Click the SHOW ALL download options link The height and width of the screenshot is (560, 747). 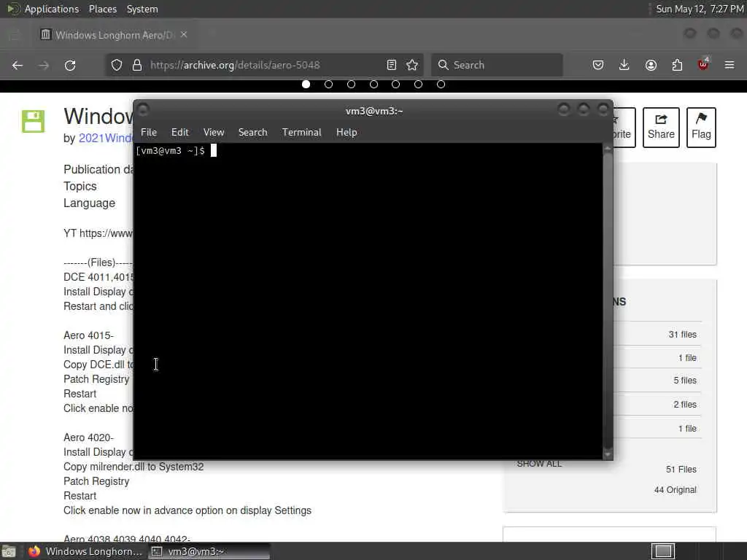pos(539,464)
